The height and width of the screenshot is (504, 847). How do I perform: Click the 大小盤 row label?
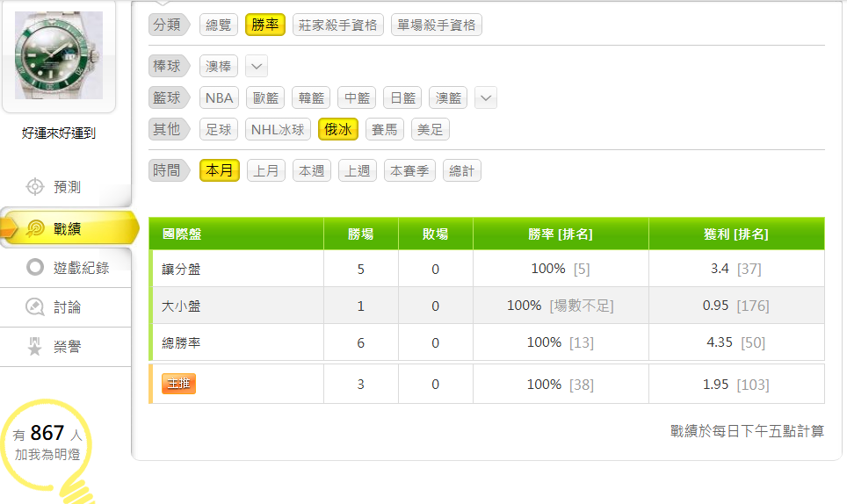[x=181, y=306]
